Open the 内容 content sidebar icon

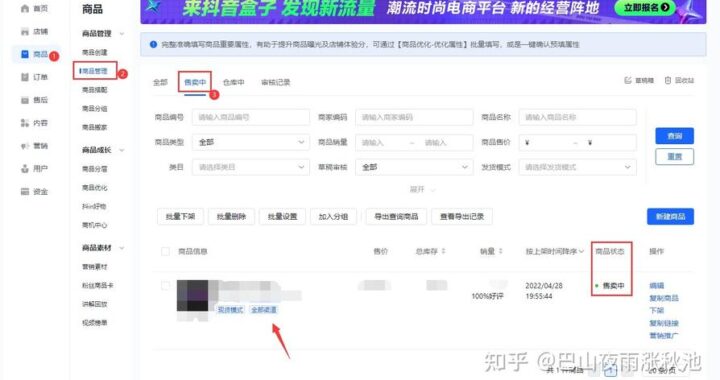[x=25, y=123]
